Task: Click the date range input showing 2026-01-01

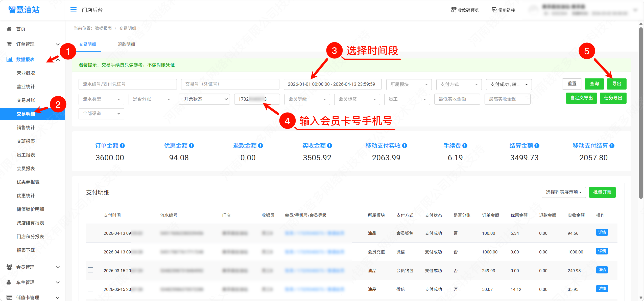Action: tap(332, 84)
